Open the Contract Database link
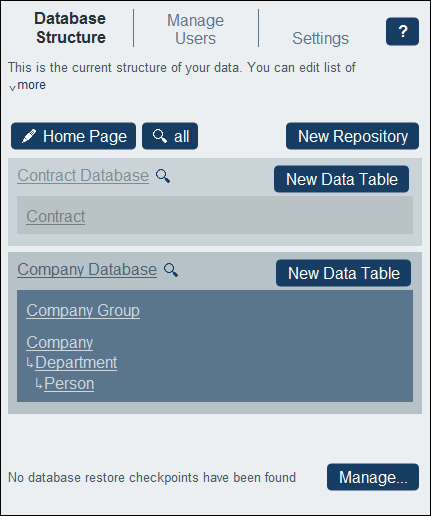 [x=83, y=176]
